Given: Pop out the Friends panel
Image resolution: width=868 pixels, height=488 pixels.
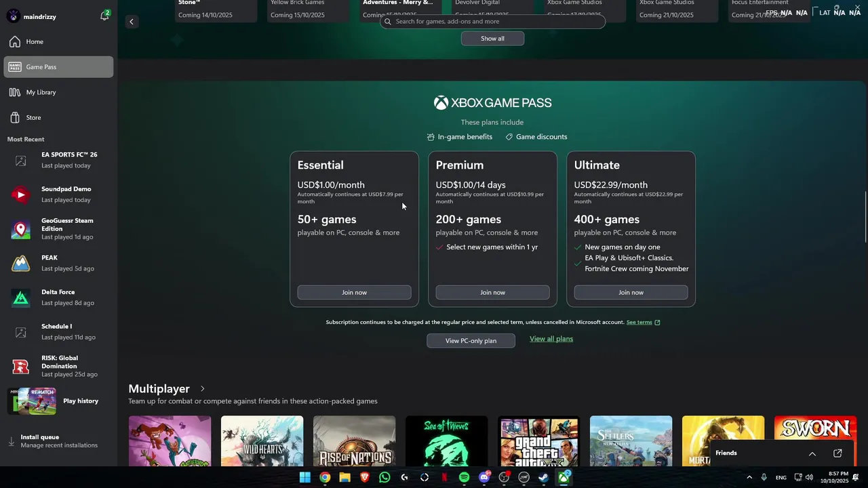Looking at the screenshot, I should (837, 453).
